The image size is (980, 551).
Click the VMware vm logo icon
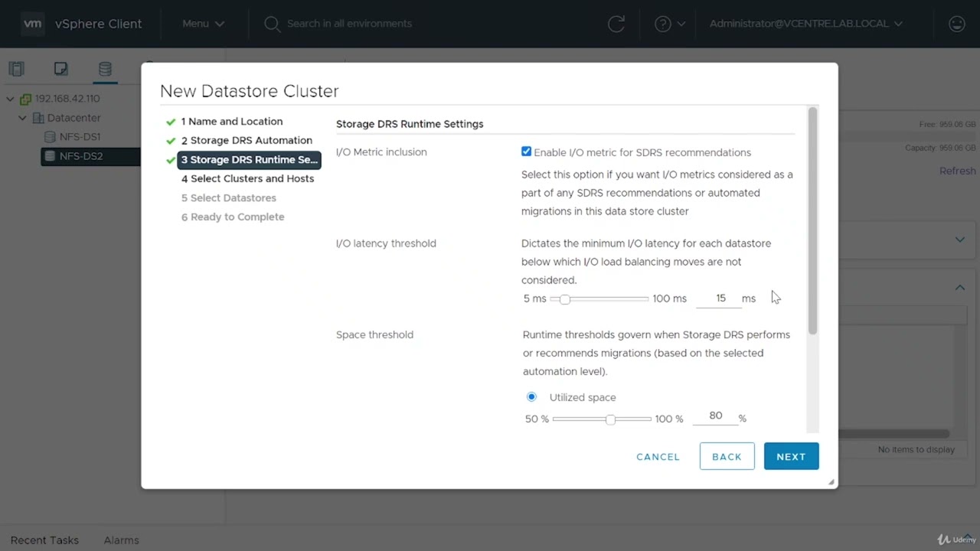pos(33,24)
